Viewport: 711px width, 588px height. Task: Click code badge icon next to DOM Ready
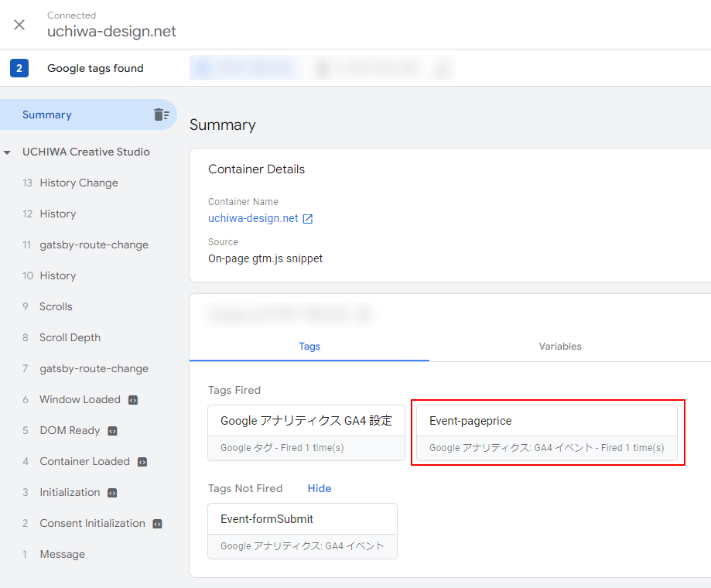pos(112,431)
